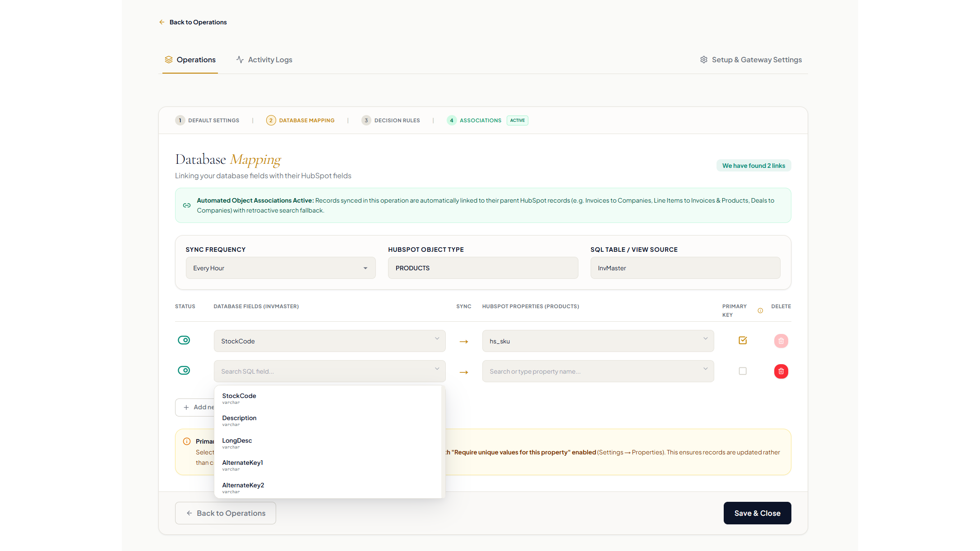The height and width of the screenshot is (551, 980).
Task: Go to step 4 Associations
Action: [474, 120]
